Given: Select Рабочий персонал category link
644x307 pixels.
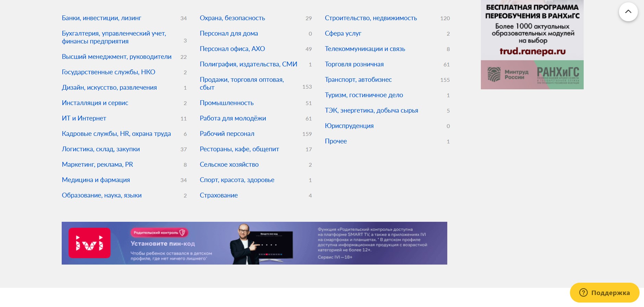Looking at the screenshot, I should (x=227, y=134).
